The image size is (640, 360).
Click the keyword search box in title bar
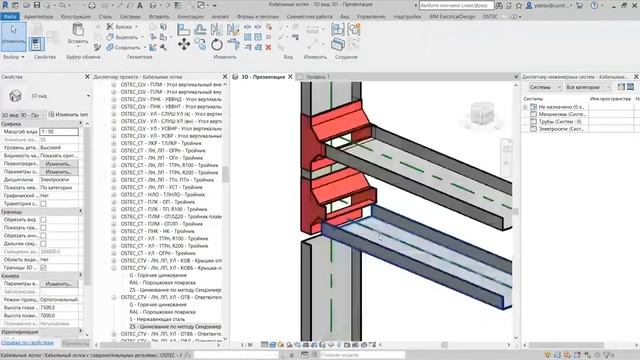(456, 5)
